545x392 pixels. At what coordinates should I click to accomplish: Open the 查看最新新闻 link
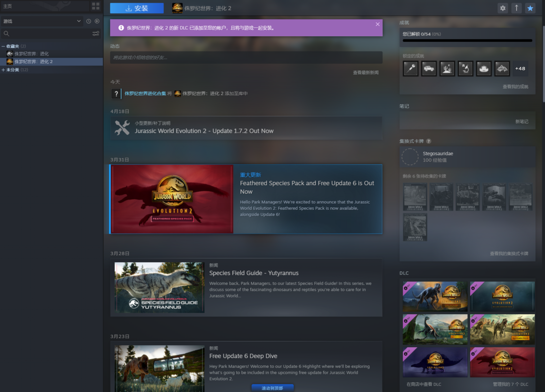[365, 73]
